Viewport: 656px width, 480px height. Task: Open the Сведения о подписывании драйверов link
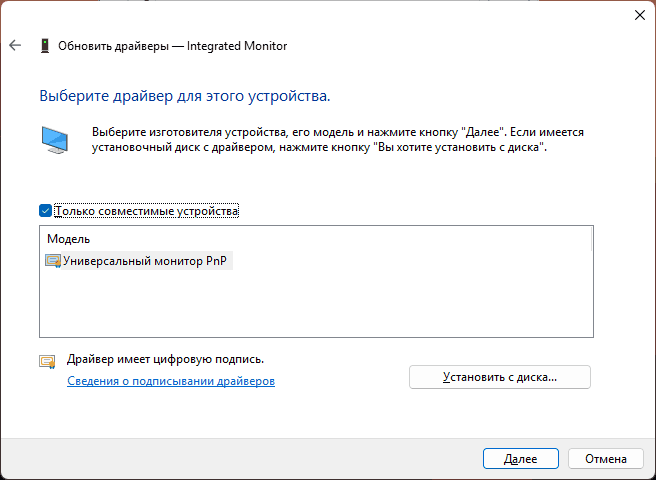tap(170, 381)
